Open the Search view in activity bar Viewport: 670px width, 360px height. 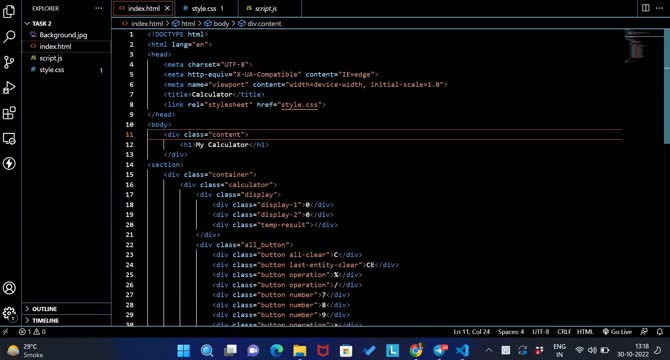coord(9,36)
